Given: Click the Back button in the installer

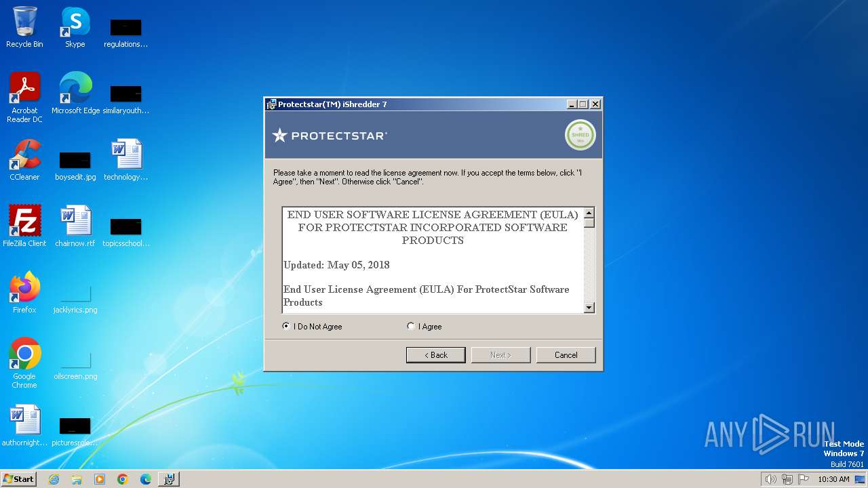Looking at the screenshot, I should point(435,355).
